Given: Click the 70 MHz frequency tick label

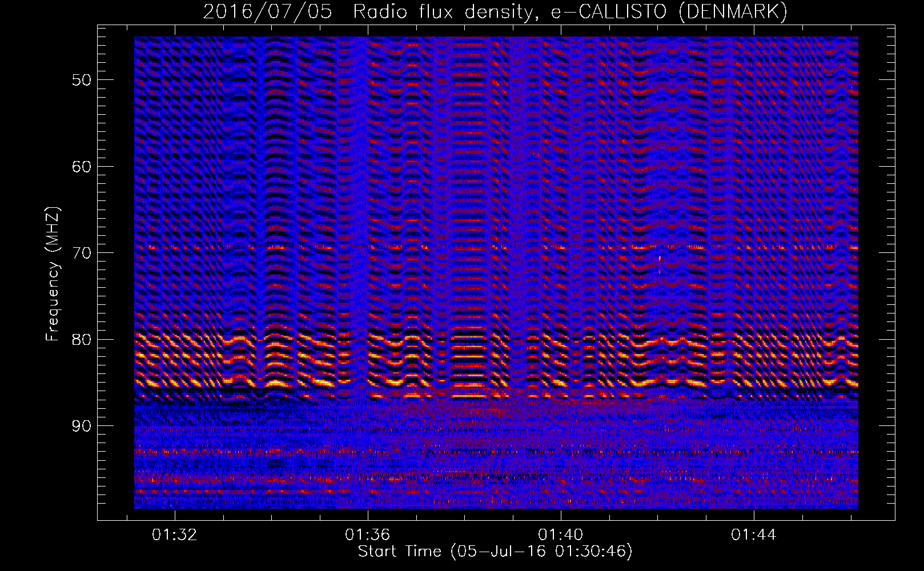Looking at the screenshot, I should 82,253.
